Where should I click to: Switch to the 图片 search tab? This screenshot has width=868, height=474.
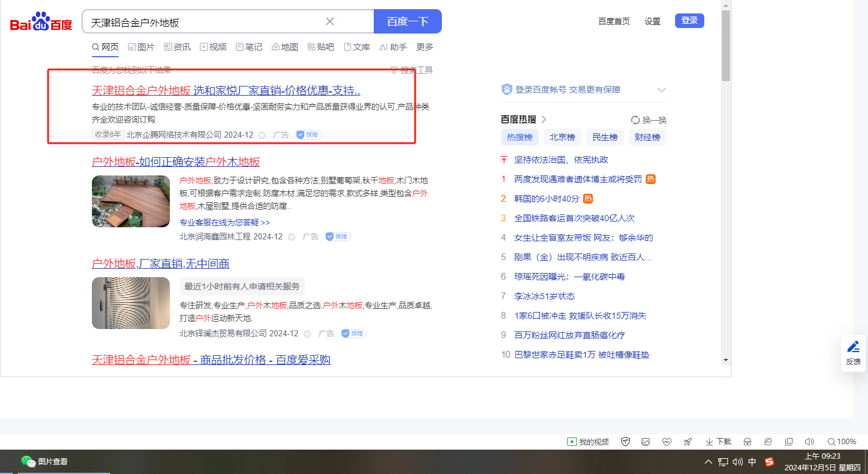141,47
